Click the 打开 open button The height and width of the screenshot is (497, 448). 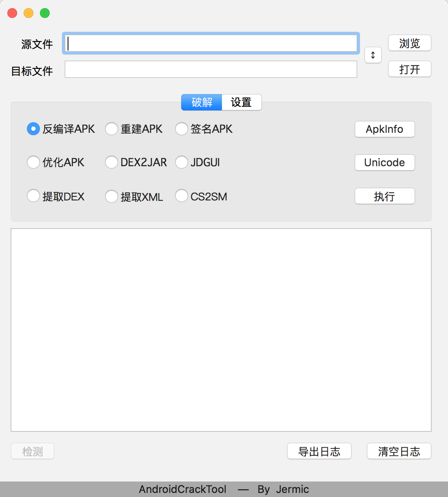click(409, 69)
